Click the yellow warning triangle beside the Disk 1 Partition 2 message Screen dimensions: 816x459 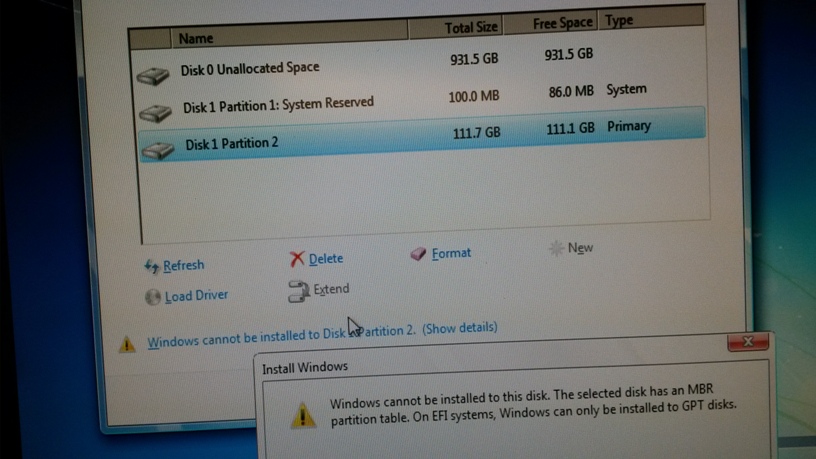pyautogui.click(x=127, y=345)
